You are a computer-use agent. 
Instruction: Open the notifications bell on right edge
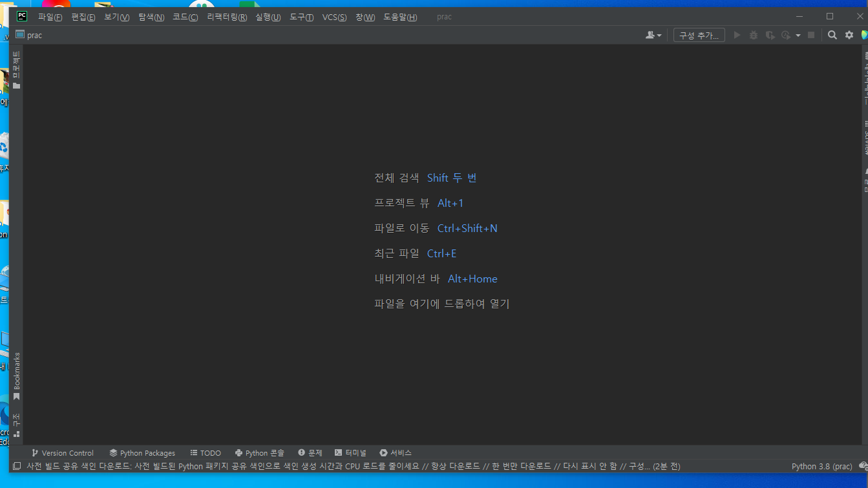[x=865, y=180]
